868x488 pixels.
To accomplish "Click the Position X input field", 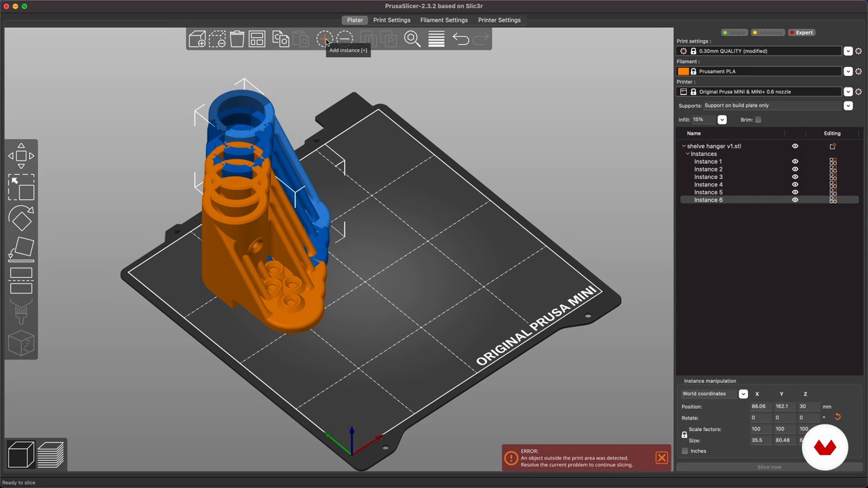I will [759, 407].
